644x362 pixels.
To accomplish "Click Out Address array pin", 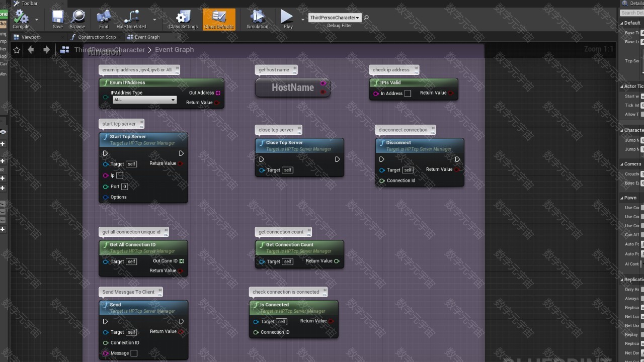I will point(218,93).
